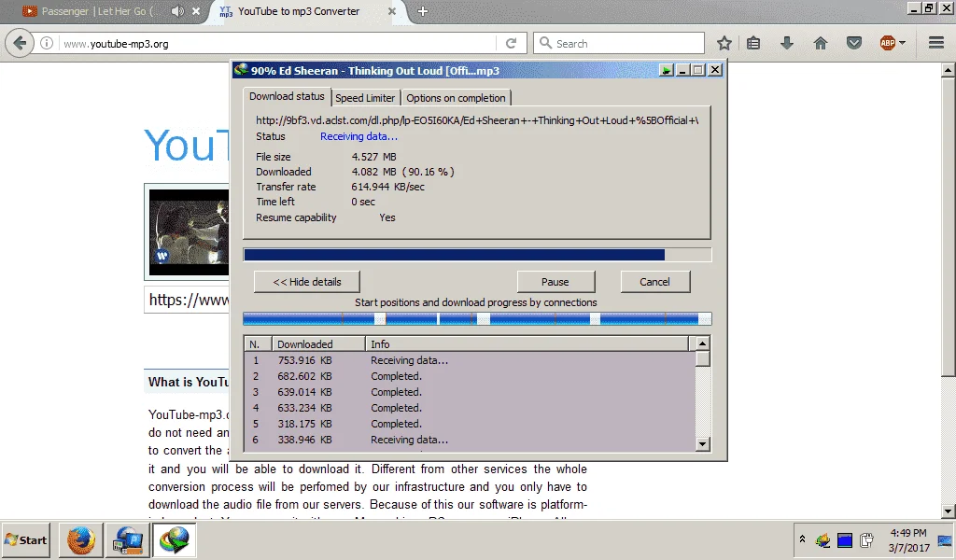Click the blue icon below the date at the taskbar's right end

point(945,539)
